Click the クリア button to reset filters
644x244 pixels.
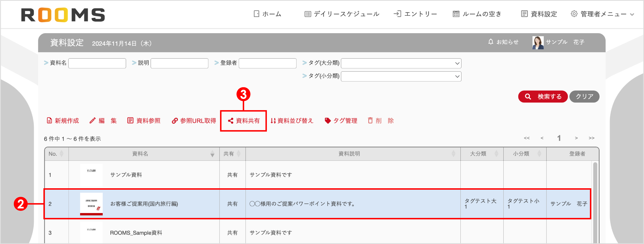[x=584, y=96]
